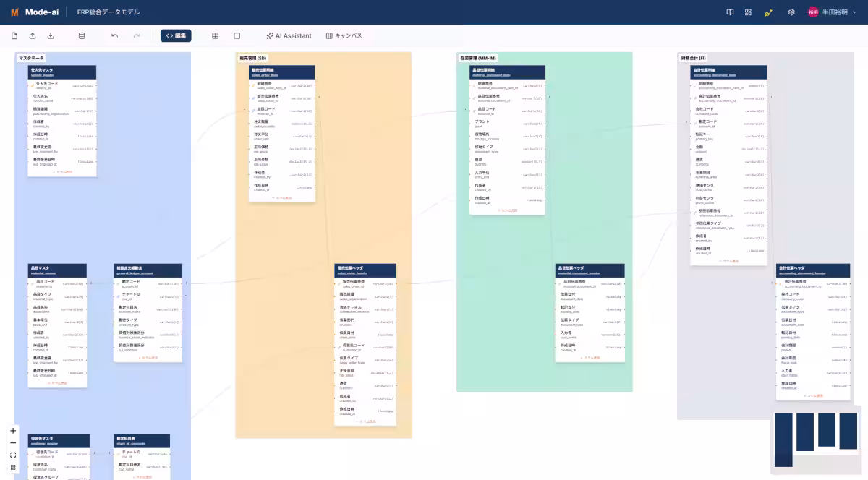Screen dimensions: 868x480
Task: Open the database icon in toolbar
Action: point(81,35)
